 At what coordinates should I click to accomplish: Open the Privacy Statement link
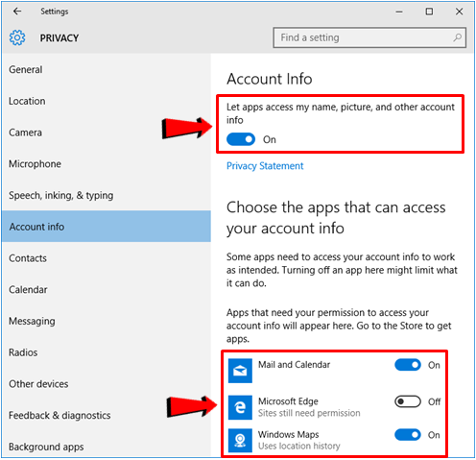[x=265, y=166]
